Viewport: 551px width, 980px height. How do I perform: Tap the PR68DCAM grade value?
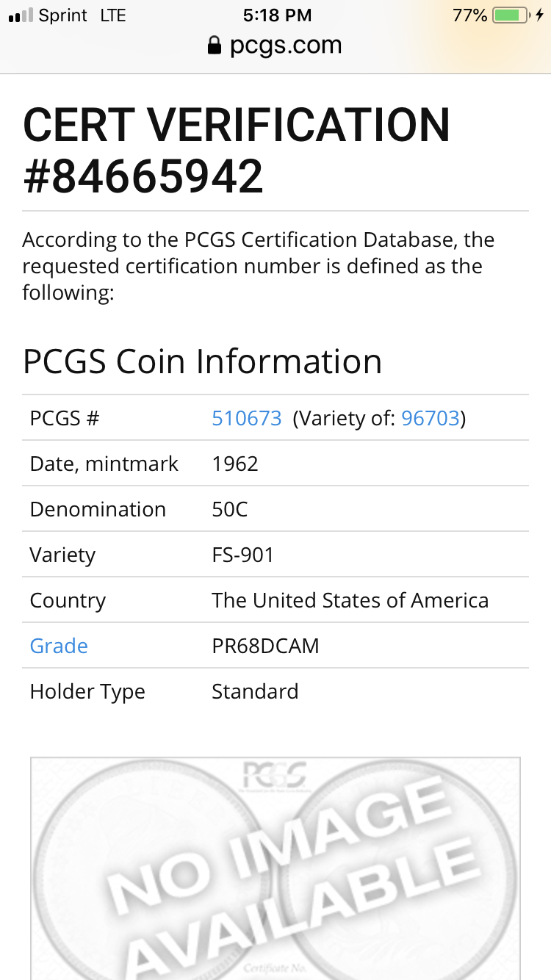265,646
